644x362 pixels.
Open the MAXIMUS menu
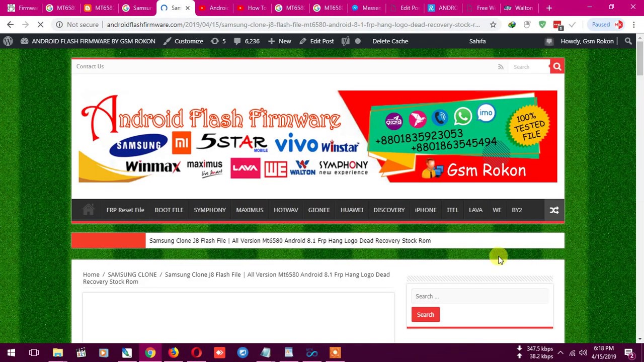(x=250, y=210)
